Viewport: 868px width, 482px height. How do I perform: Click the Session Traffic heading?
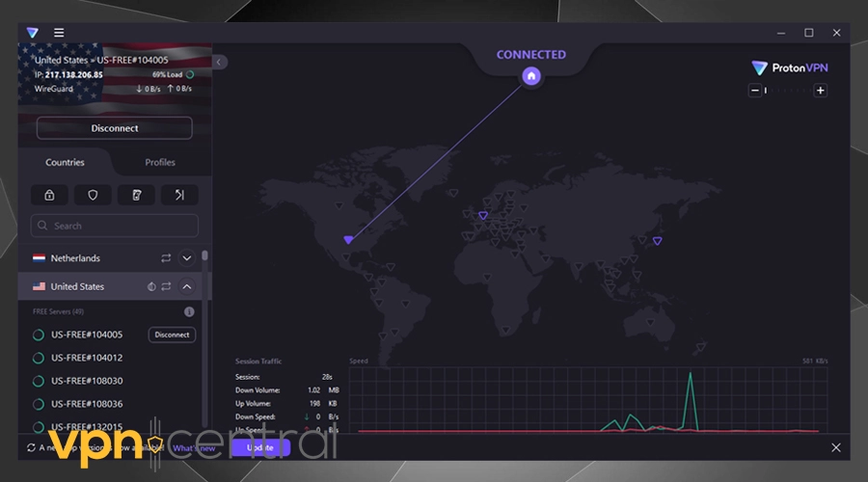258,361
